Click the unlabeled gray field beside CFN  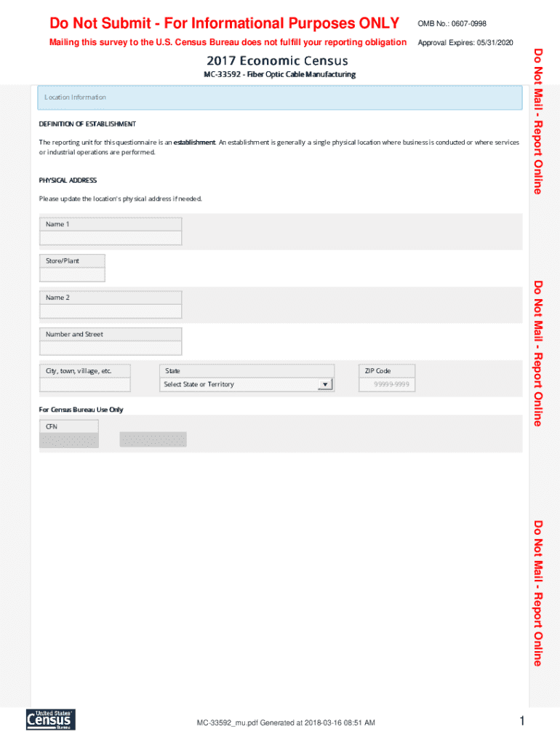tap(153, 439)
